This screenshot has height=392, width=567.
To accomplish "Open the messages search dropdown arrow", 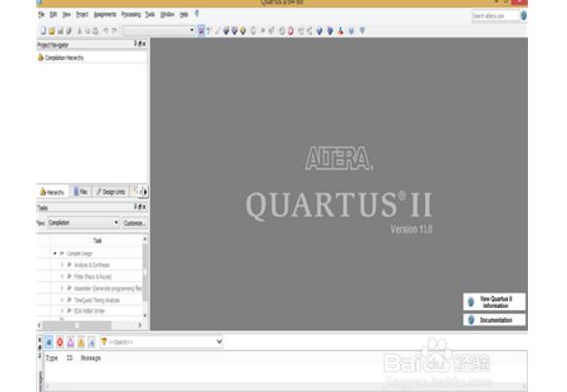I will click(x=219, y=341).
